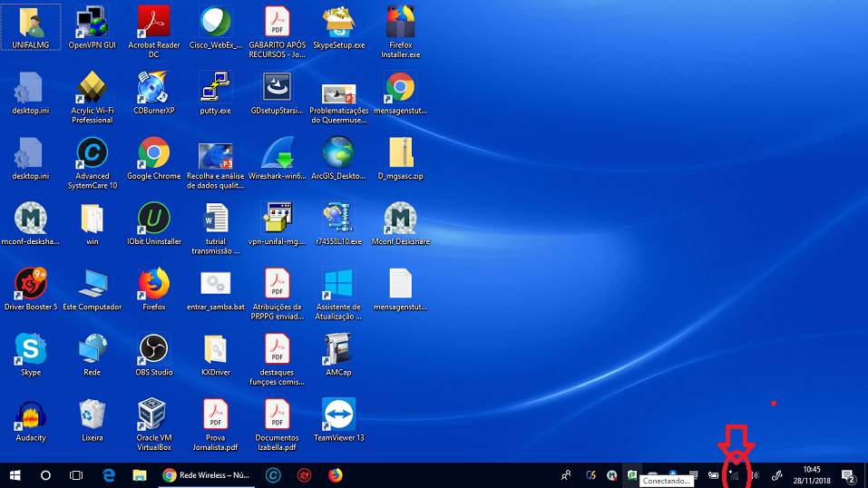Select the tutrial transmissão Word document

coord(215,228)
